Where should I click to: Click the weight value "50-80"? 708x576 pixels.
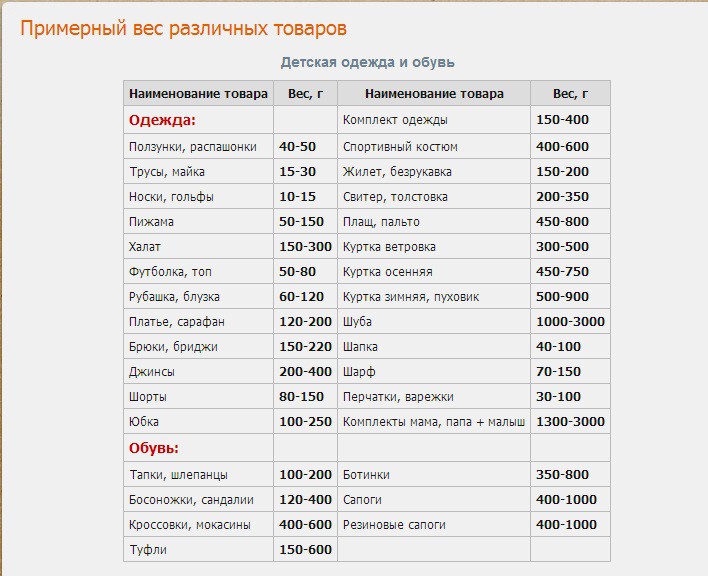297,272
